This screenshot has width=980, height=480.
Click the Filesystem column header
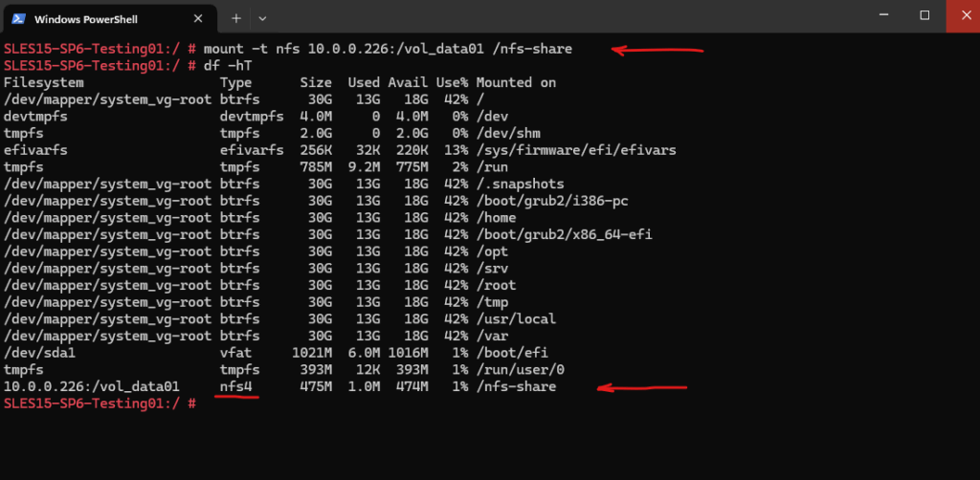coord(44,82)
